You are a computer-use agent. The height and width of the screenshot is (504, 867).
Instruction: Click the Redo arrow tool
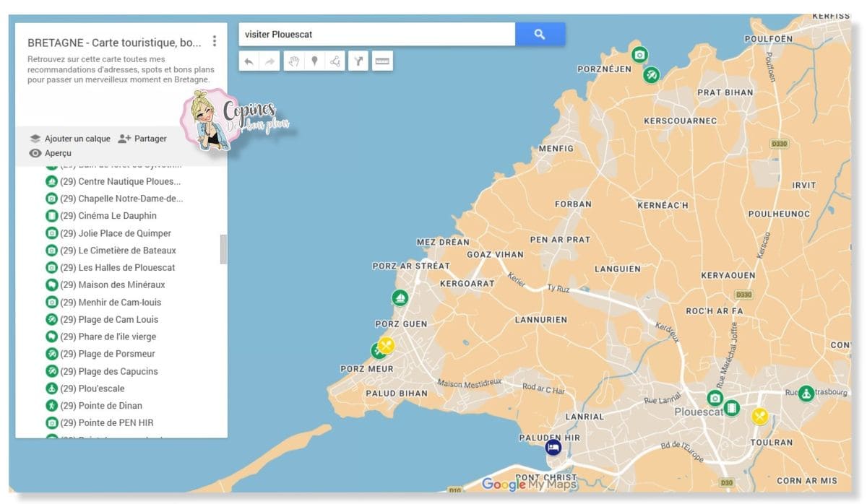point(270,61)
